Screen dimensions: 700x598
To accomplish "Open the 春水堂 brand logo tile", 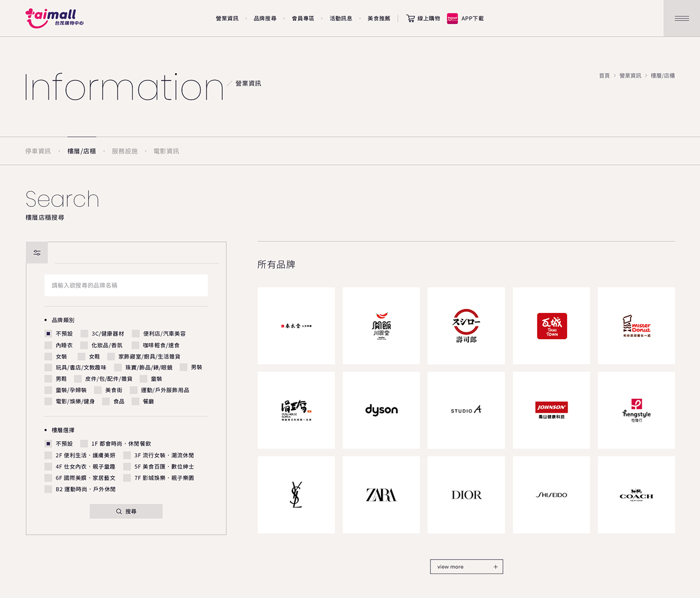I will [x=296, y=325].
